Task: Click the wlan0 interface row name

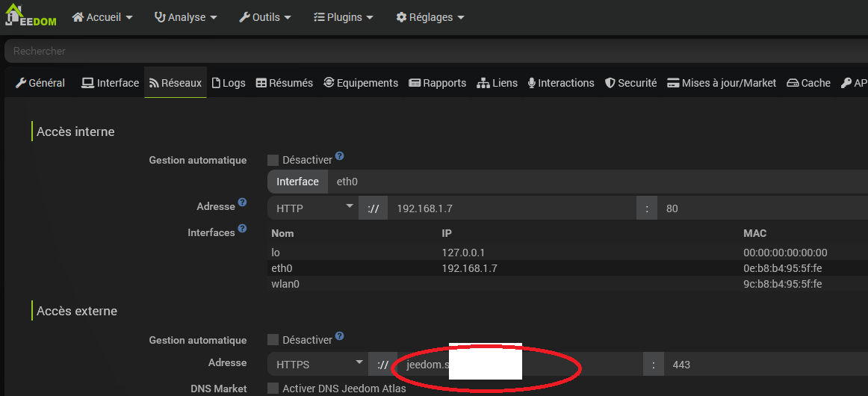Action: tap(285, 284)
